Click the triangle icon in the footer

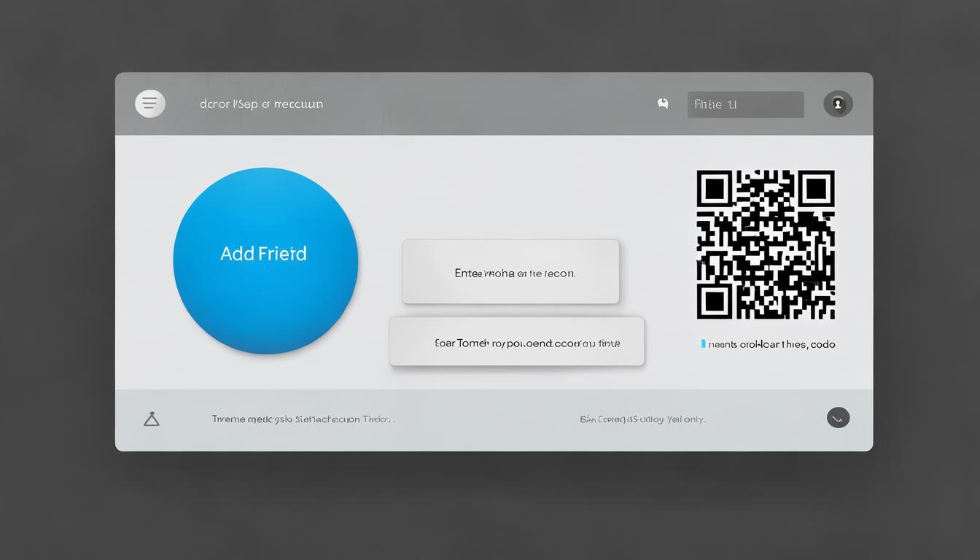152,419
